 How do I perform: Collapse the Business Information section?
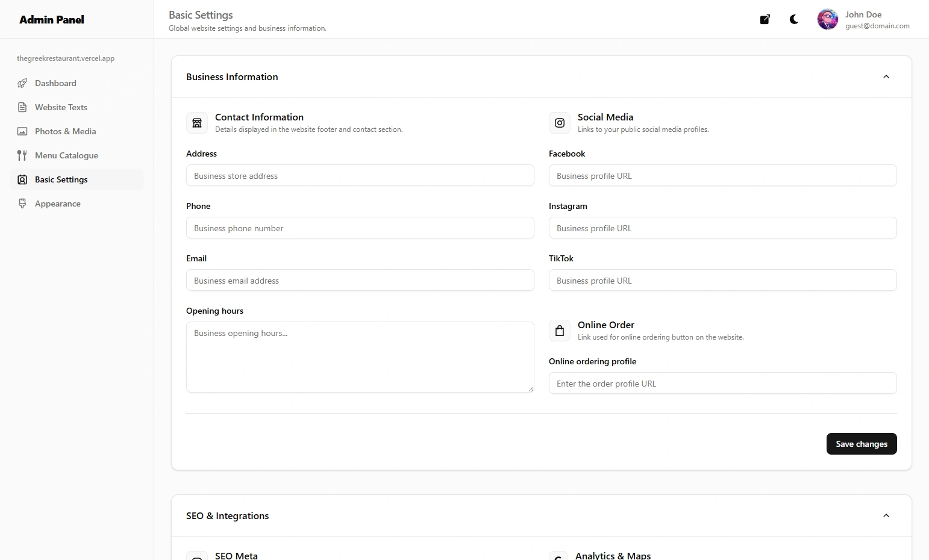point(886,76)
